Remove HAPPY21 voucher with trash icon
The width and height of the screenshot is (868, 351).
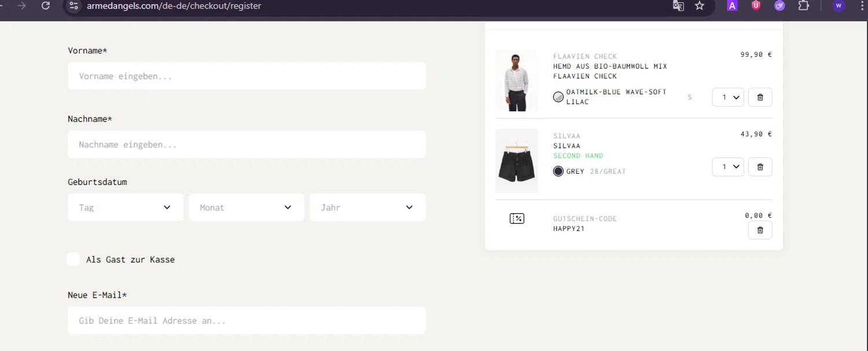click(x=760, y=230)
